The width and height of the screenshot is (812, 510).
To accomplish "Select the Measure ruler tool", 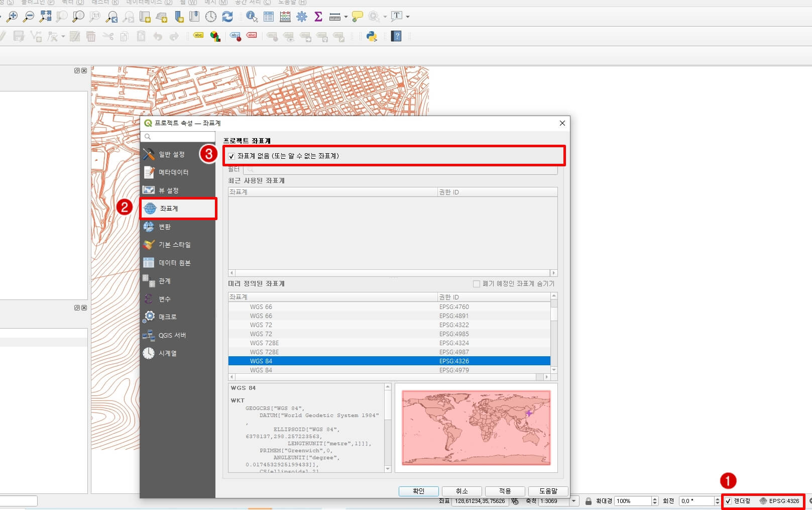I will click(335, 17).
